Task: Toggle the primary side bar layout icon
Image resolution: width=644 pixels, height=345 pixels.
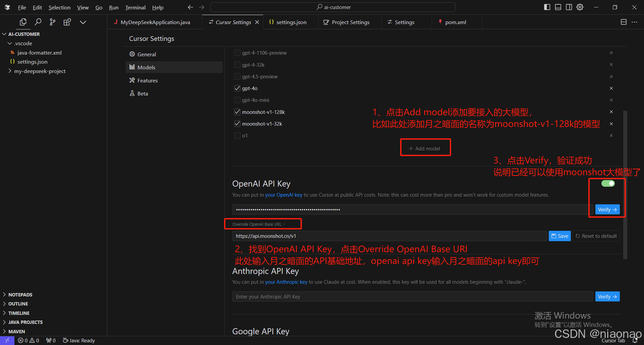Action: [x=547, y=8]
